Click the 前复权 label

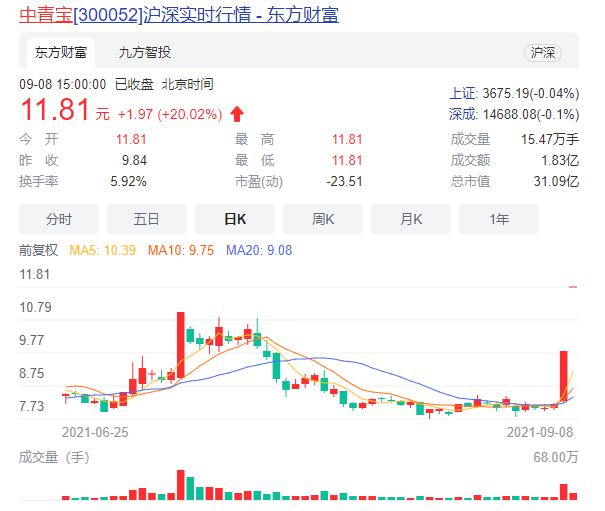point(38,250)
